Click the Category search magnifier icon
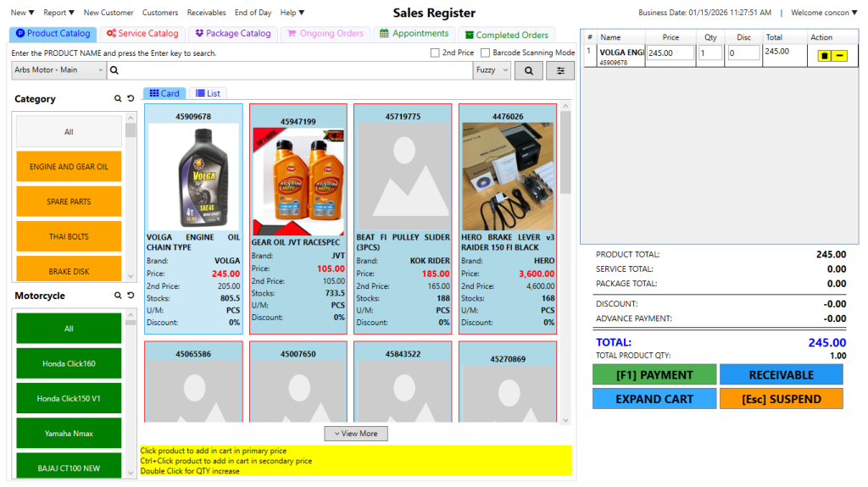The image size is (868, 487). point(118,99)
